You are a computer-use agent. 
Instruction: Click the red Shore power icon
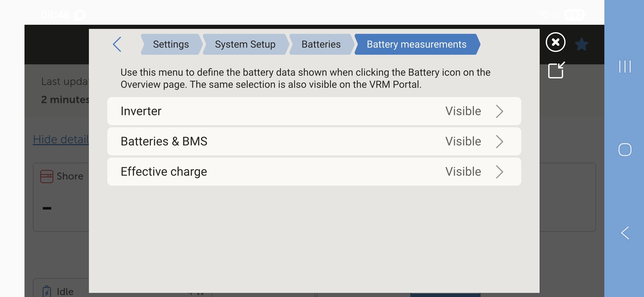[47, 176]
